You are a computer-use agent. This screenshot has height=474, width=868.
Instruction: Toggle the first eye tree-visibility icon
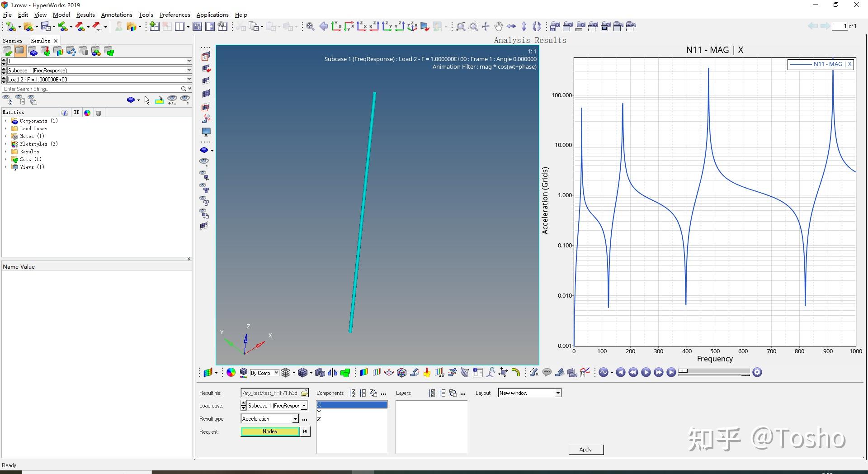click(8, 100)
